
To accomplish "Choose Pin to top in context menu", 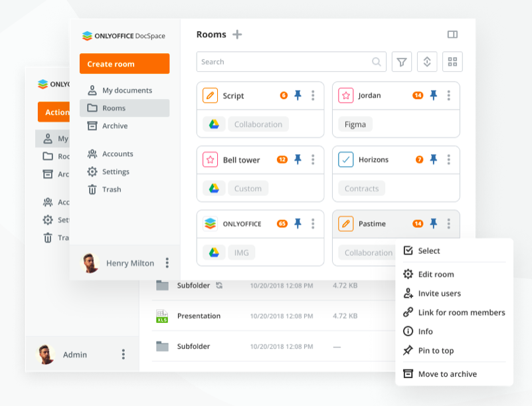I will (454, 350).
